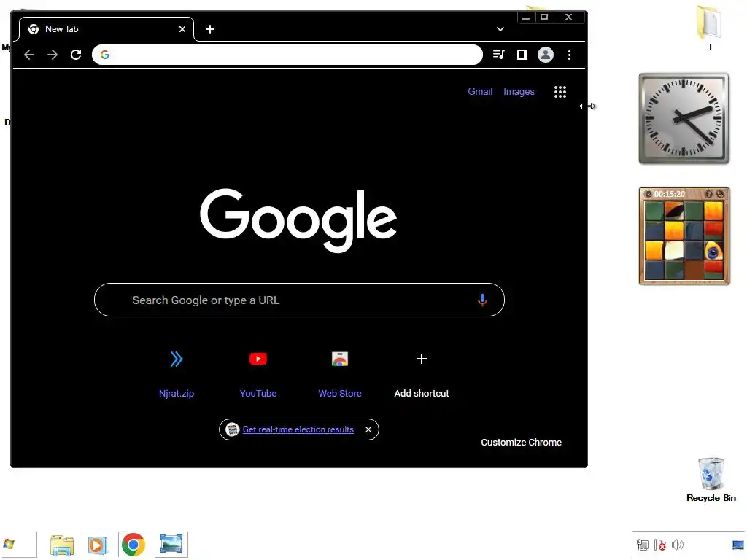This screenshot has height=560, width=747.
Task: Open the media controls icon
Action: tap(498, 55)
